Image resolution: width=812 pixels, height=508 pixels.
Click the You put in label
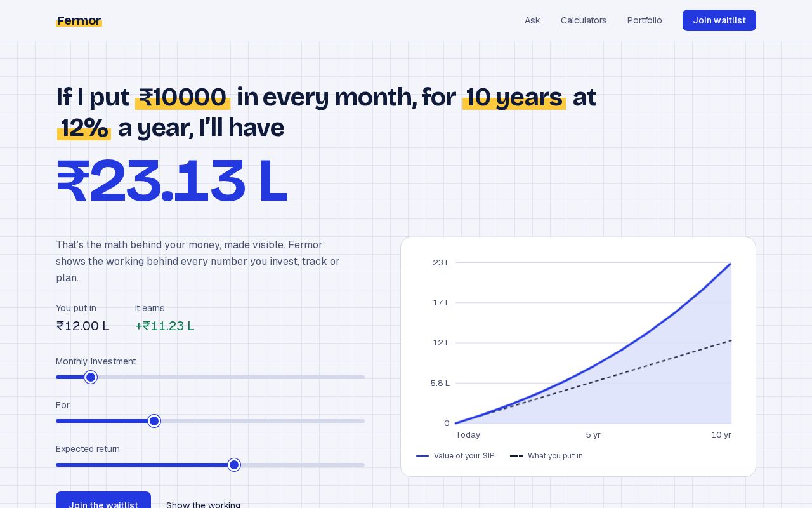(x=76, y=308)
